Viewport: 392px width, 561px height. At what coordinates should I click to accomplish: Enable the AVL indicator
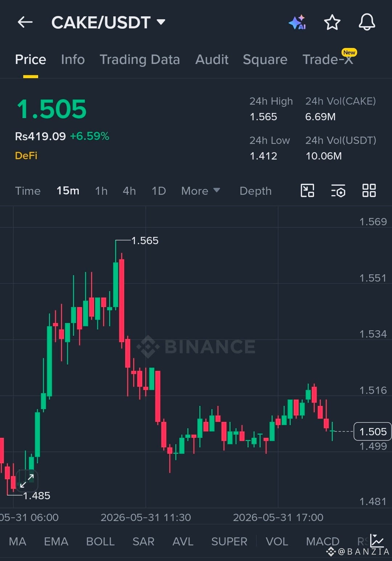pyautogui.click(x=183, y=541)
